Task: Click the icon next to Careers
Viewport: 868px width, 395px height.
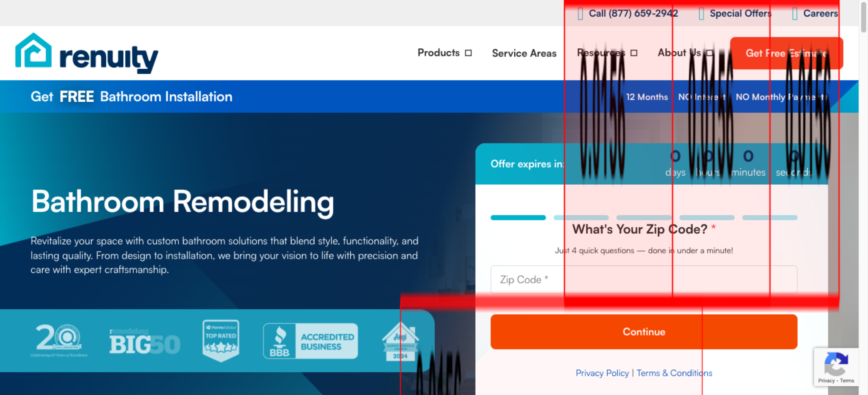Action: coord(795,14)
